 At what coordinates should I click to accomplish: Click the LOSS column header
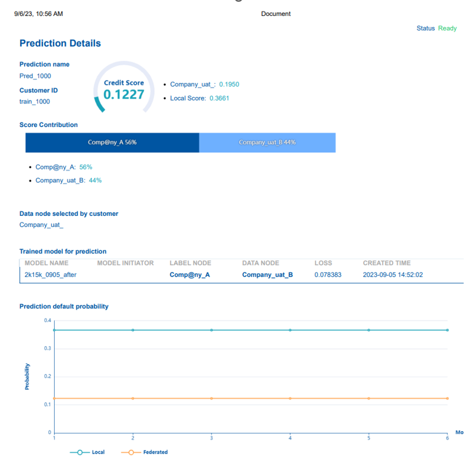tap(323, 263)
